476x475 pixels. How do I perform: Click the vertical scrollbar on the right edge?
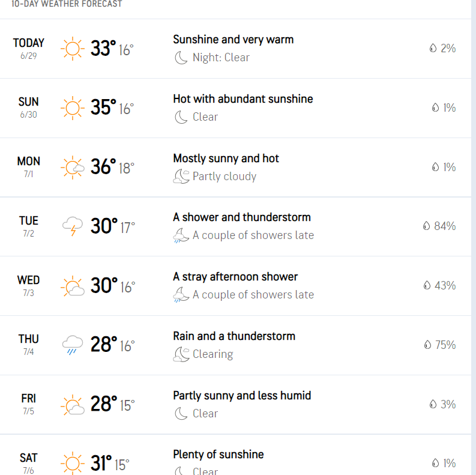(x=474, y=238)
